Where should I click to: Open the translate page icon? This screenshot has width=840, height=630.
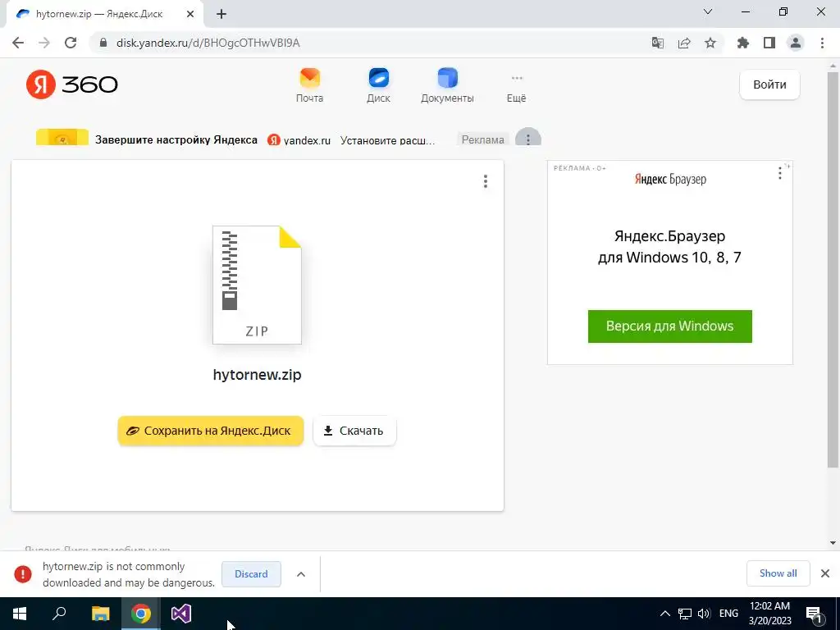[657, 43]
